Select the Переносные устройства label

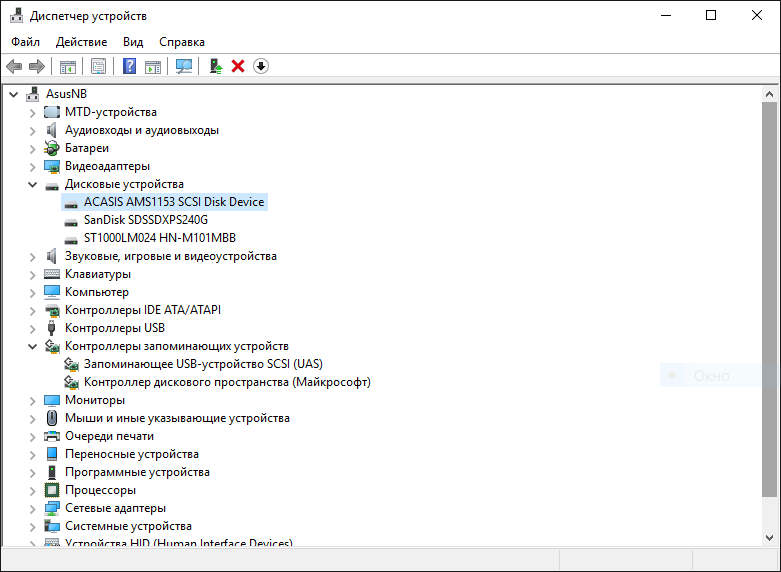[x=131, y=454]
